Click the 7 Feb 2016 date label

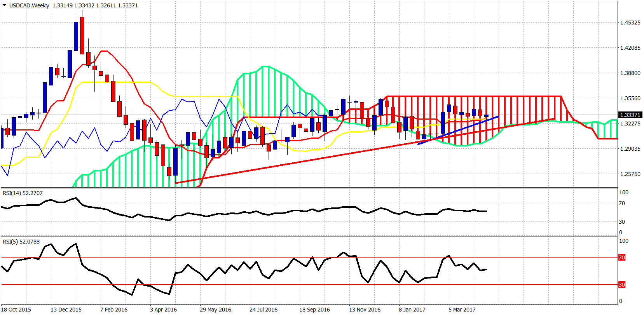tap(114, 310)
